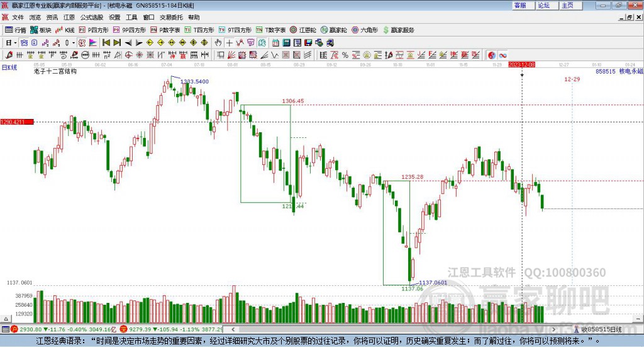The height and width of the screenshot is (347, 644).
Task: Toggle the pink flag chart icon
Action: [x=93, y=43]
